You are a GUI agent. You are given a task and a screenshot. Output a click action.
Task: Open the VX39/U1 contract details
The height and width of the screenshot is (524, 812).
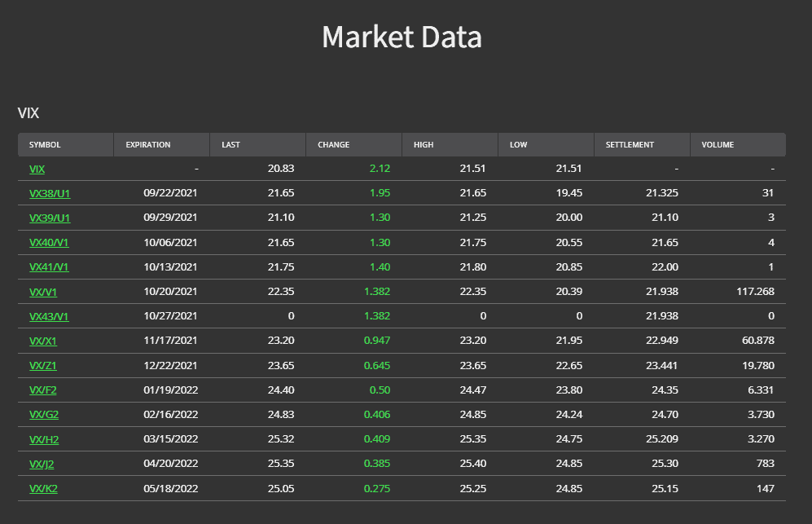[49, 218]
